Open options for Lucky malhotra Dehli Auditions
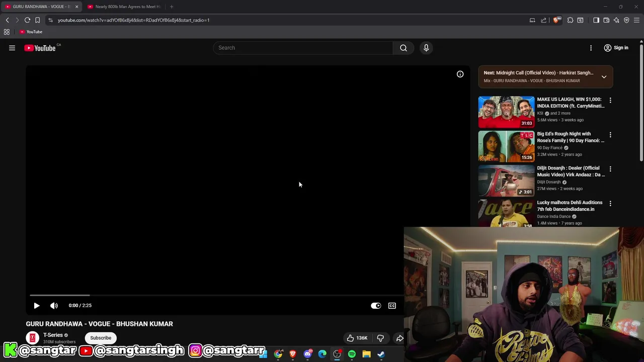The image size is (644, 362). coord(610,204)
